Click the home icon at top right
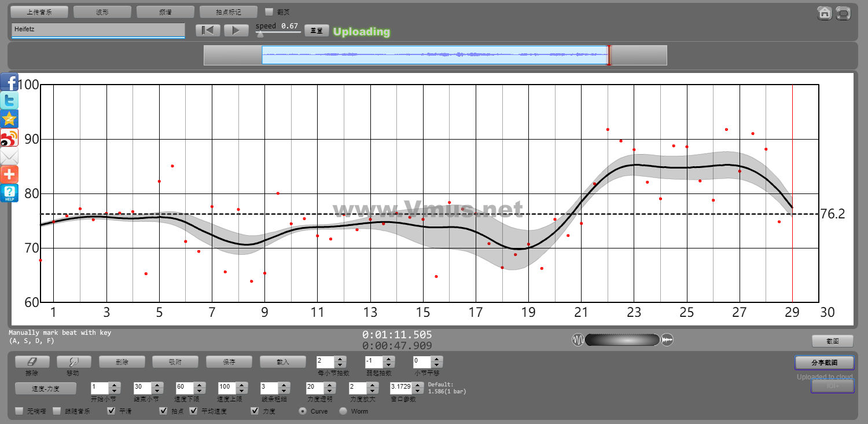The image size is (868, 424). (x=825, y=13)
